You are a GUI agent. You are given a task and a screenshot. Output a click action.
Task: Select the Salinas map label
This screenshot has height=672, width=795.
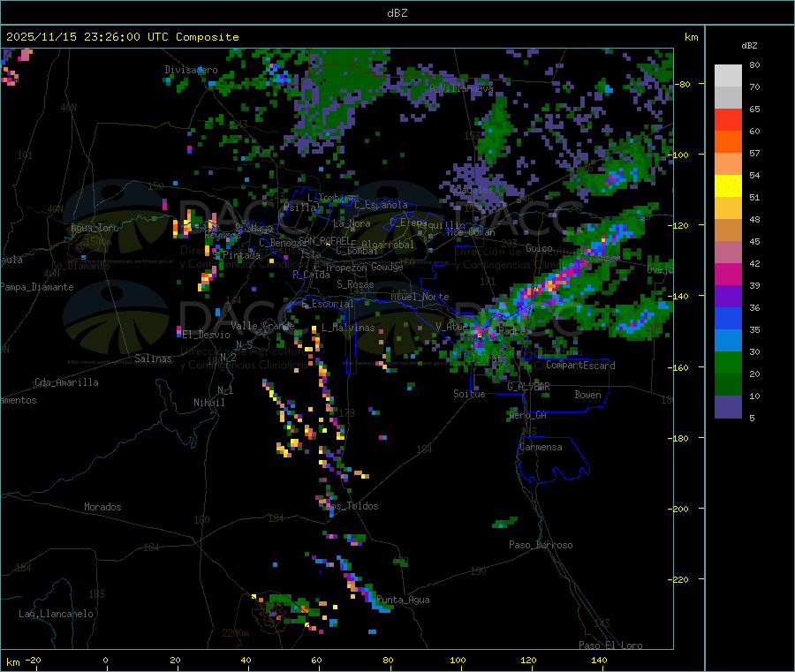[x=153, y=359]
